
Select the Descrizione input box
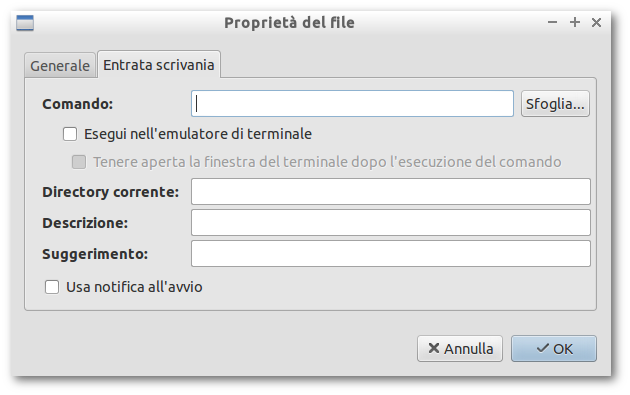pos(391,223)
